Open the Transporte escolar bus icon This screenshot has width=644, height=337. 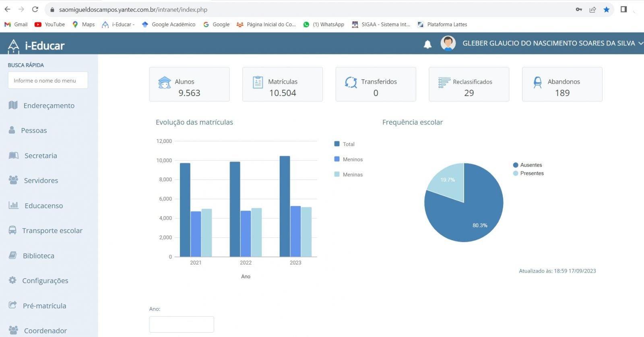coord(12,230)
